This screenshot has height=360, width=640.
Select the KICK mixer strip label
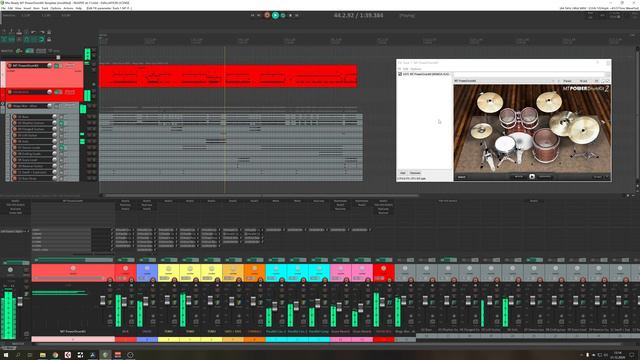click(125, 331)
